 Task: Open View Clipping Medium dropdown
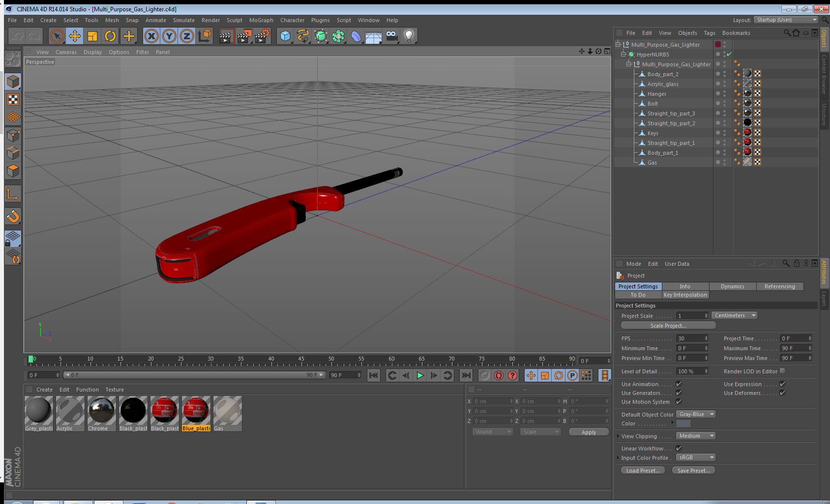(696, 436)
